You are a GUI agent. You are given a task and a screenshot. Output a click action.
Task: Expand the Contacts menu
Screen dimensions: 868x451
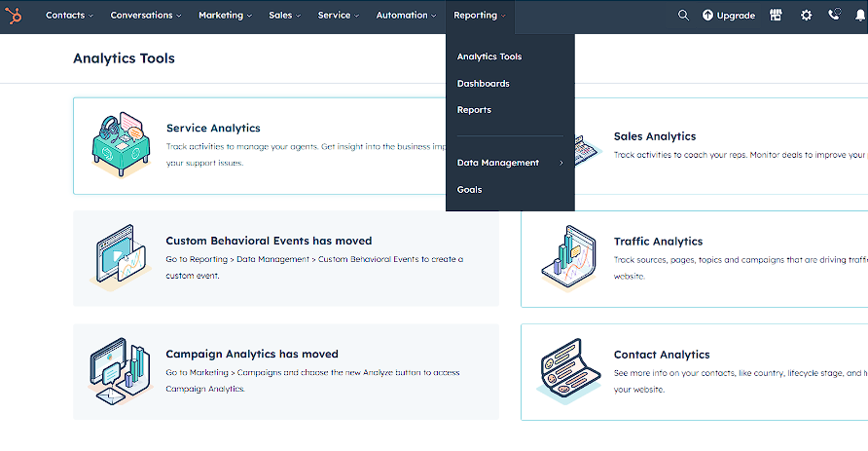tap(69, 16)
